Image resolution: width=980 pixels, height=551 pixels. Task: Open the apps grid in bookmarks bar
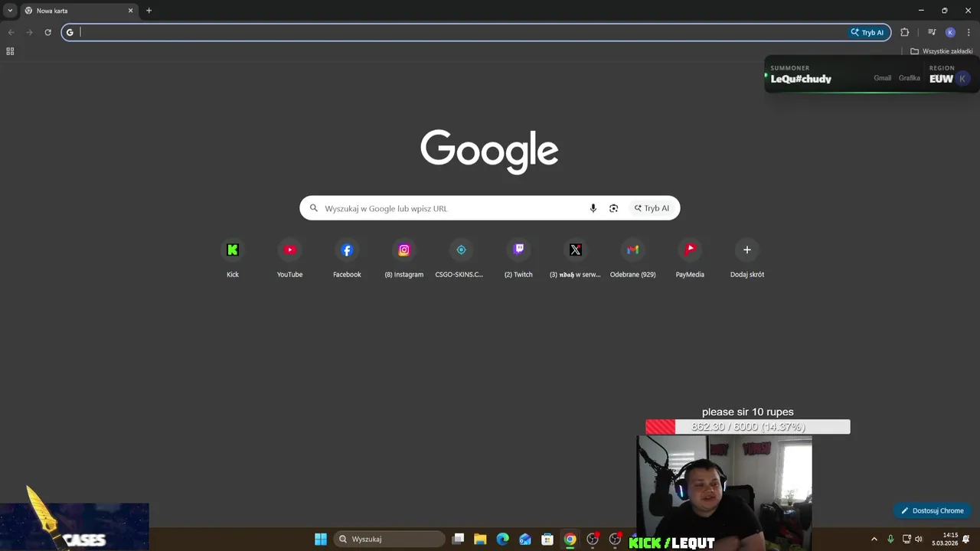pyautogui.click(x=10, y=51)
